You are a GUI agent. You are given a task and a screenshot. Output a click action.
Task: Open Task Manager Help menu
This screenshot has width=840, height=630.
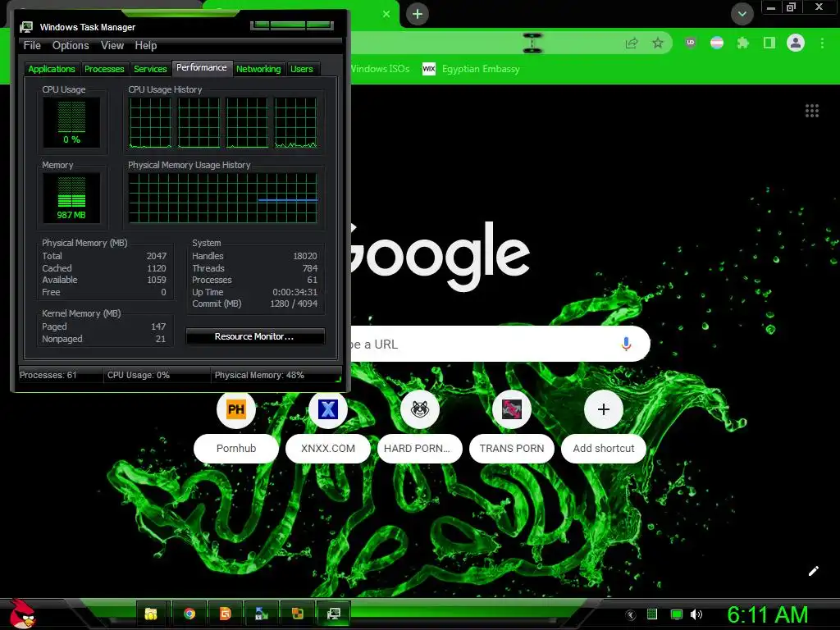(146, 46)
